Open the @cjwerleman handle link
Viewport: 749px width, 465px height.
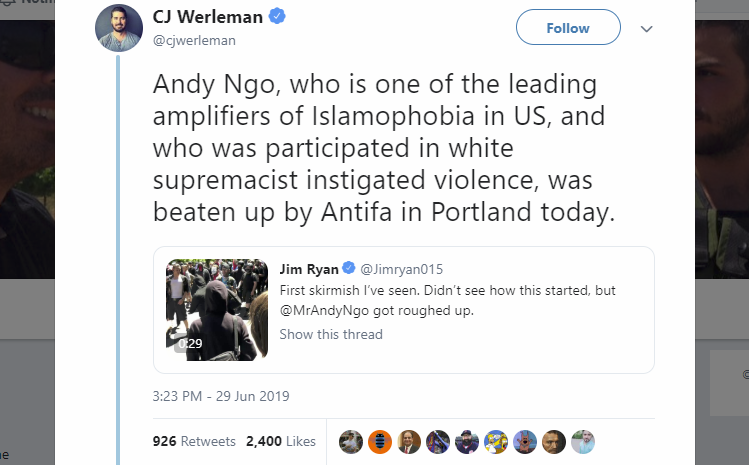coord(194,40)
